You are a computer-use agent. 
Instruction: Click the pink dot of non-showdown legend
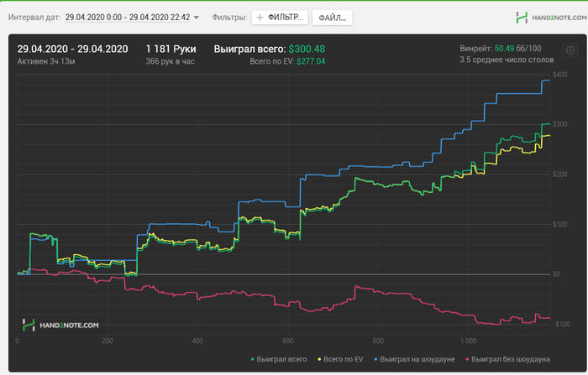pyautogui.click(x=467, y=359)
